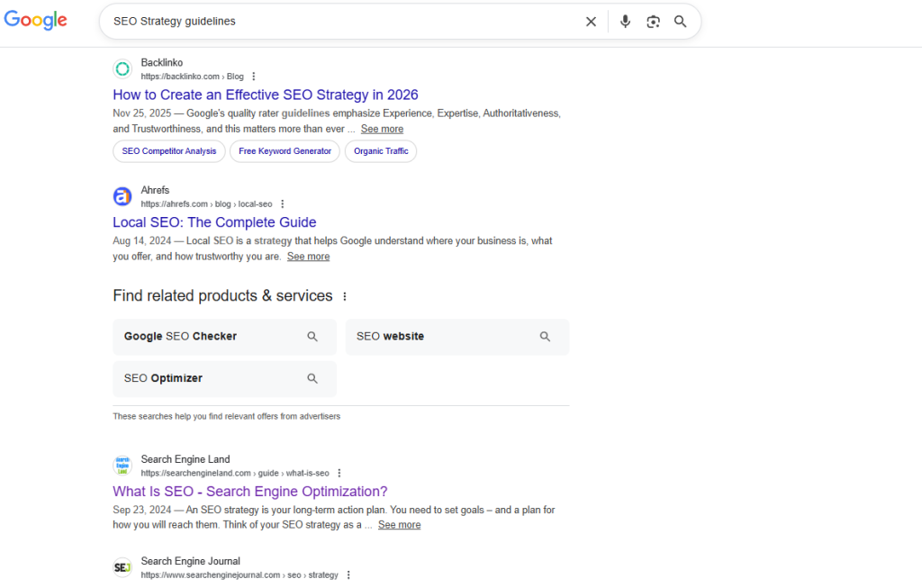
Task: Expand See more on Search Engine Land snippet
Action: (x=399, y=525)
